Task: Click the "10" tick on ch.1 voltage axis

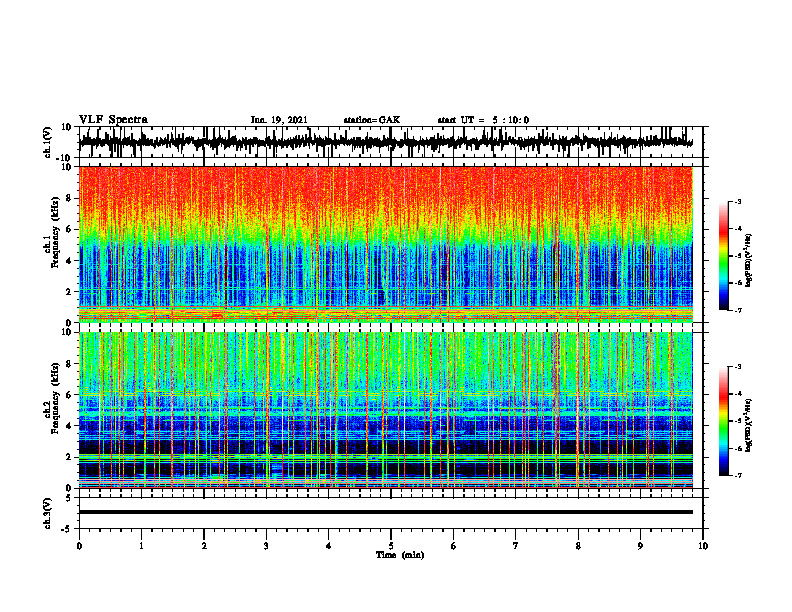Action: point(67,127)
